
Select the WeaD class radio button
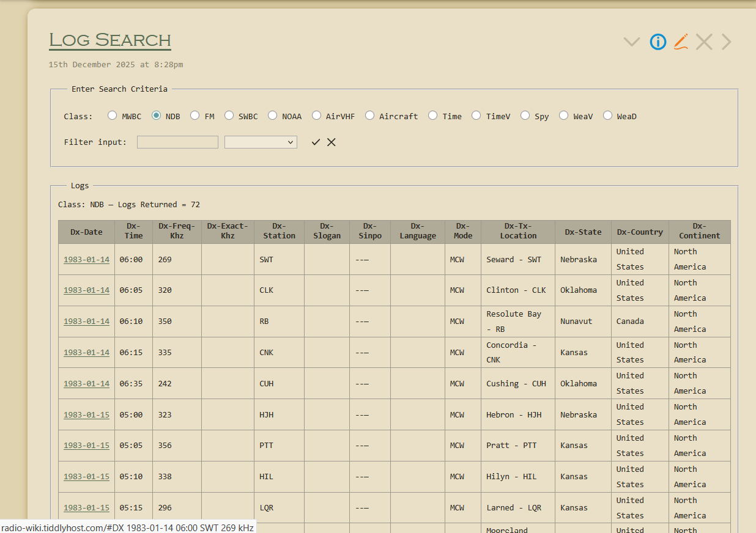(x=607, y=116)
